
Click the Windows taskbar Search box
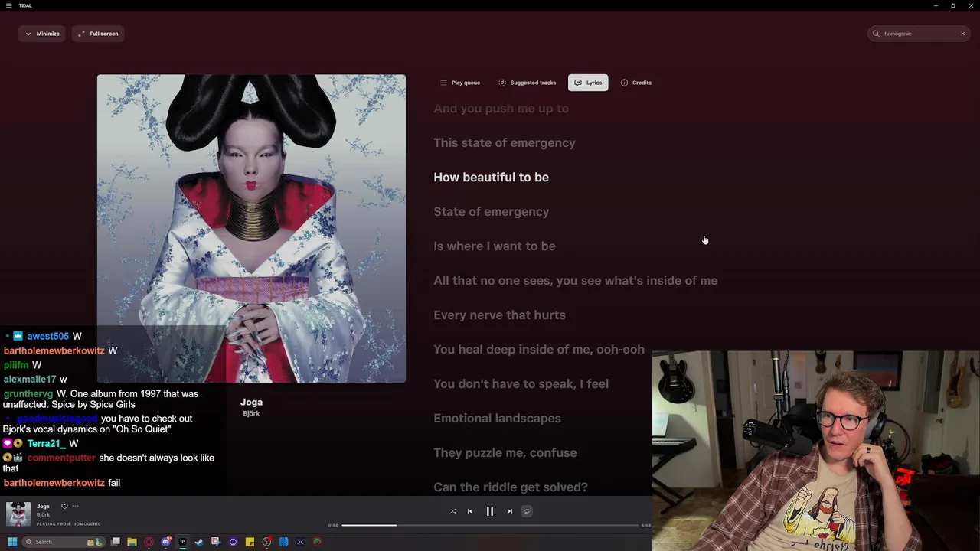[x=63, y=542]
